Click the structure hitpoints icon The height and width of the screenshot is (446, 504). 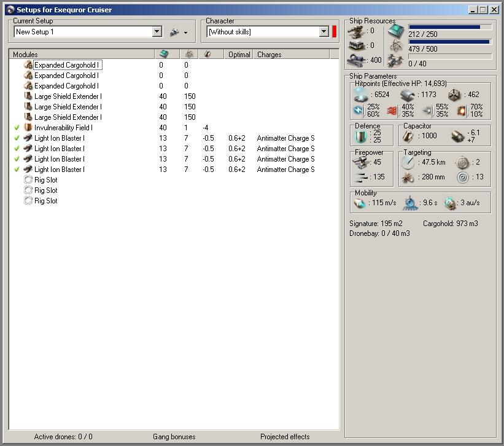click(454, 95)
